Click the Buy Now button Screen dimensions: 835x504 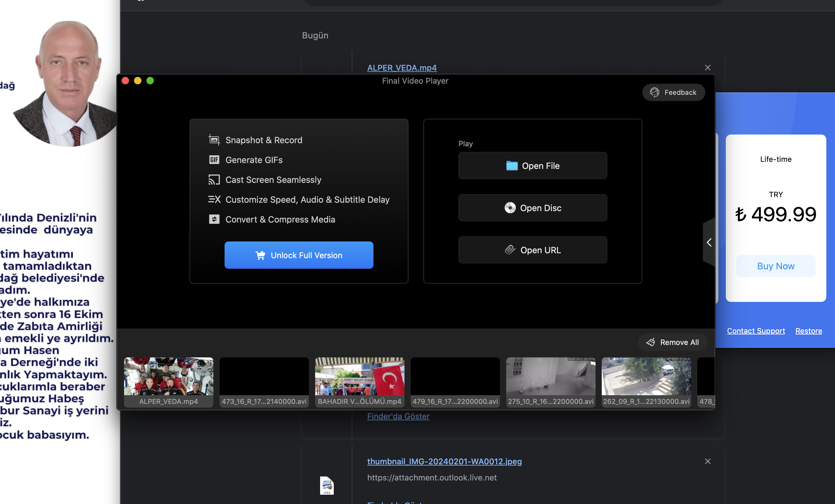pos(775,266)
